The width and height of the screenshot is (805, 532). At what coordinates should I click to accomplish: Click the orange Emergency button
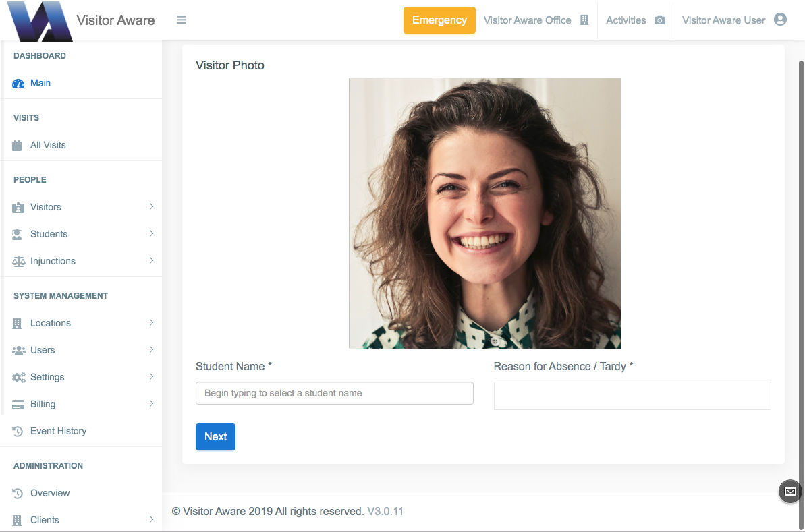(439, 20)
